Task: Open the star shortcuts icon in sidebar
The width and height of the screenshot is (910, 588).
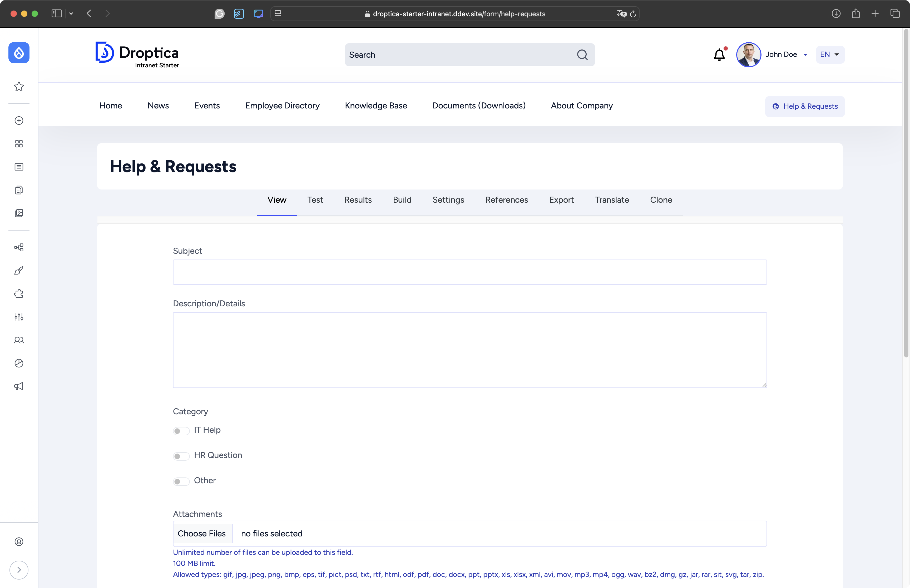Action: click(x=19, y=87)
